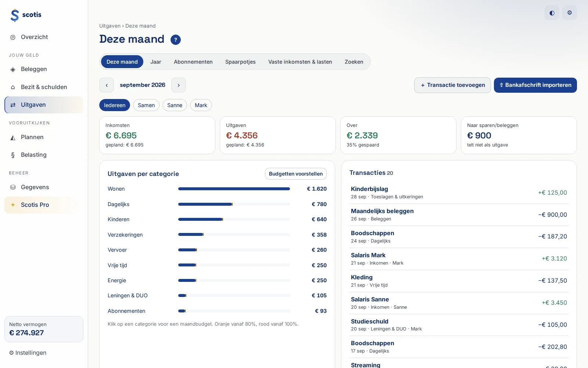Go to Bezit & schulden
588x368 pixels.
tap(44, 87)
